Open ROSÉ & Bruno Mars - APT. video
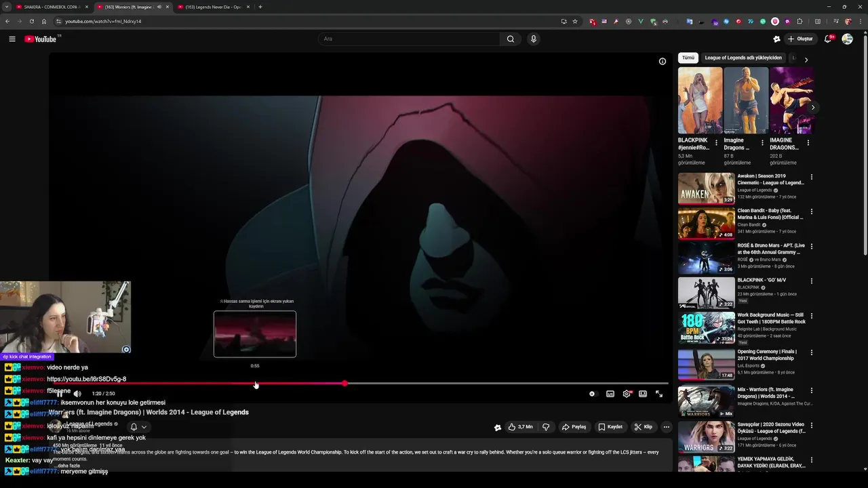The width and height of the screenshot is (868, 488). [706, 258]
